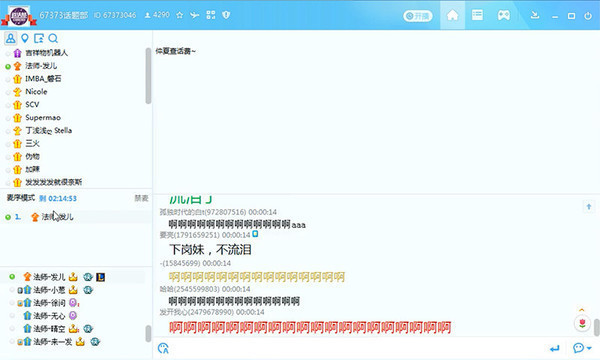600x360 pixels.
Task: Star the channel as a favorite
Action: pos(179,15)
